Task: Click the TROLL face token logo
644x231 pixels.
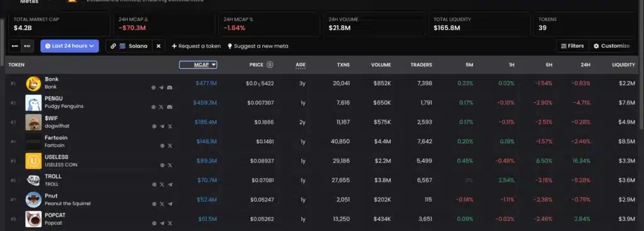Action: [x=34, y=180]
